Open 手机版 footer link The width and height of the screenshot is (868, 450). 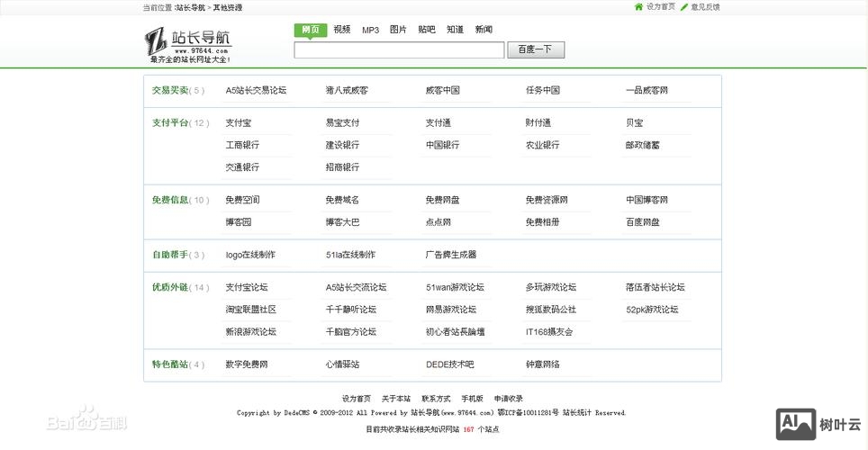coord(472,399)
